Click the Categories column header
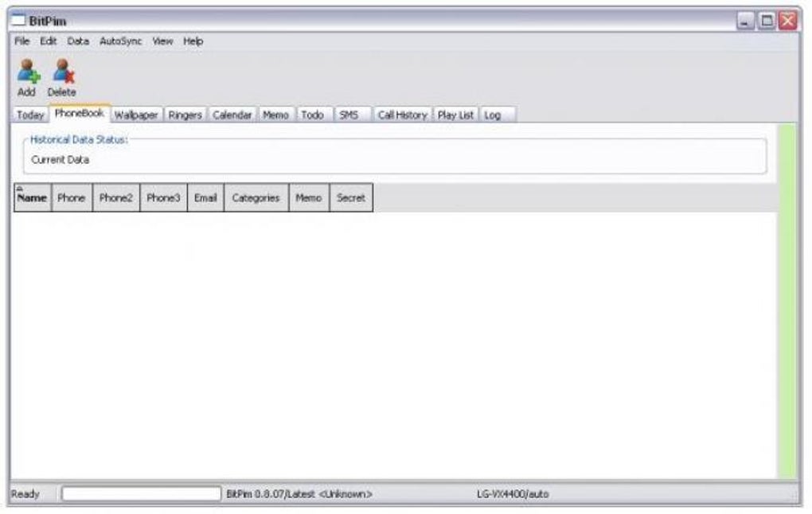This screenshot has width=812, height=514. tap(256, 198)
